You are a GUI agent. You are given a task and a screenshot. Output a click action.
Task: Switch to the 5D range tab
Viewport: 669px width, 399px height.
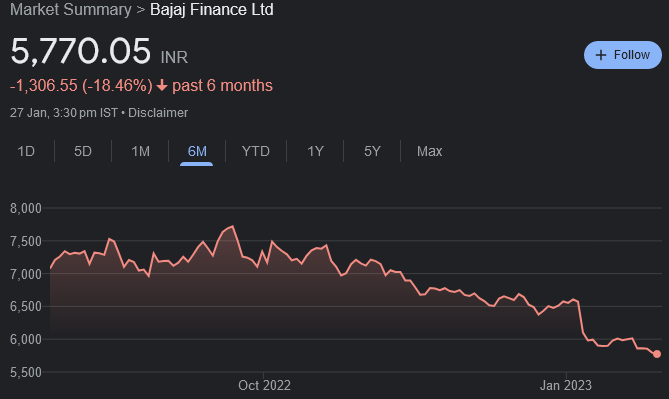(83, 151)
